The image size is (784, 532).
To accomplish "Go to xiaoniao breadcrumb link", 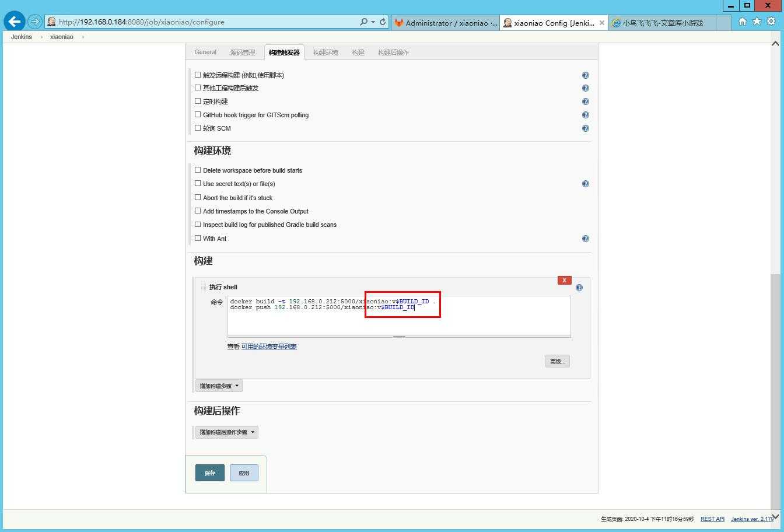I will point(62,37).
